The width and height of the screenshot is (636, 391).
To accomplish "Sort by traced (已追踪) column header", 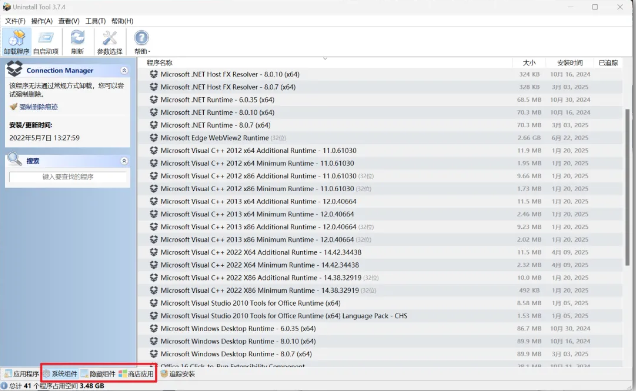I will point(608,63).
